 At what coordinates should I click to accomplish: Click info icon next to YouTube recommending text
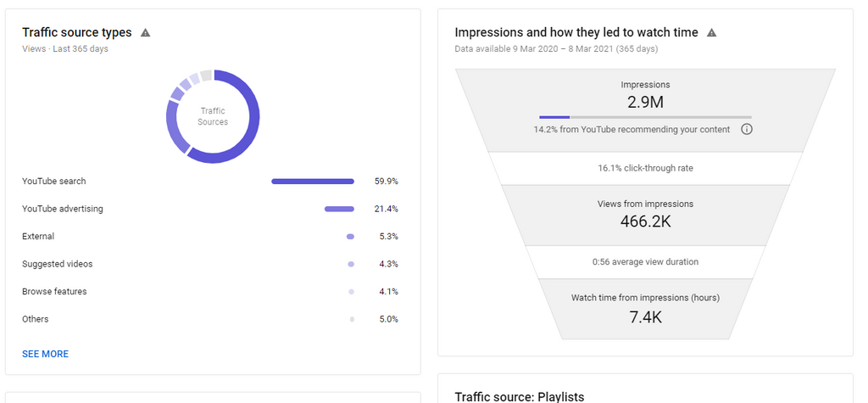coord(747,130)
